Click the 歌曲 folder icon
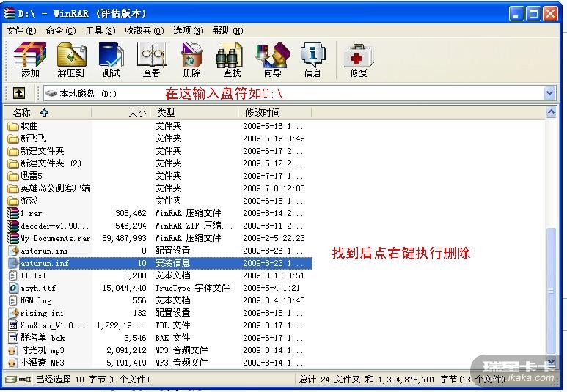This screenshot has width=567, height=392. click(13, 126)
